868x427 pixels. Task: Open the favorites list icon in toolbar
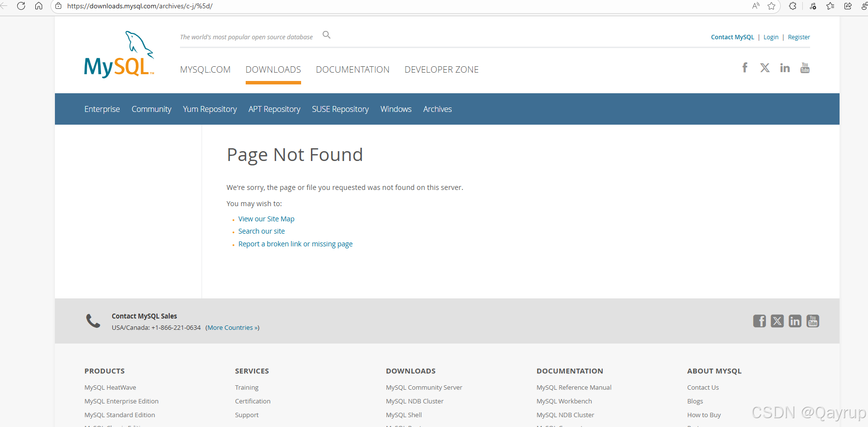coord(830,6)
